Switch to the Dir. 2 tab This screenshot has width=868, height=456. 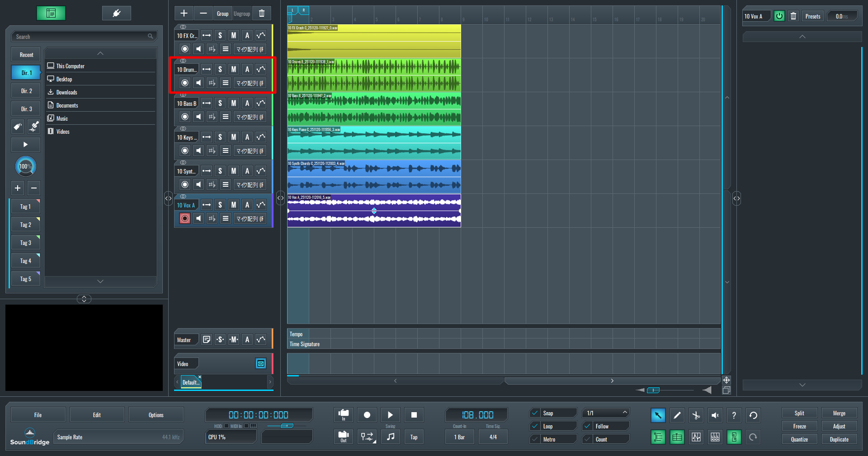pyautogui.click(x=26, y=91)
